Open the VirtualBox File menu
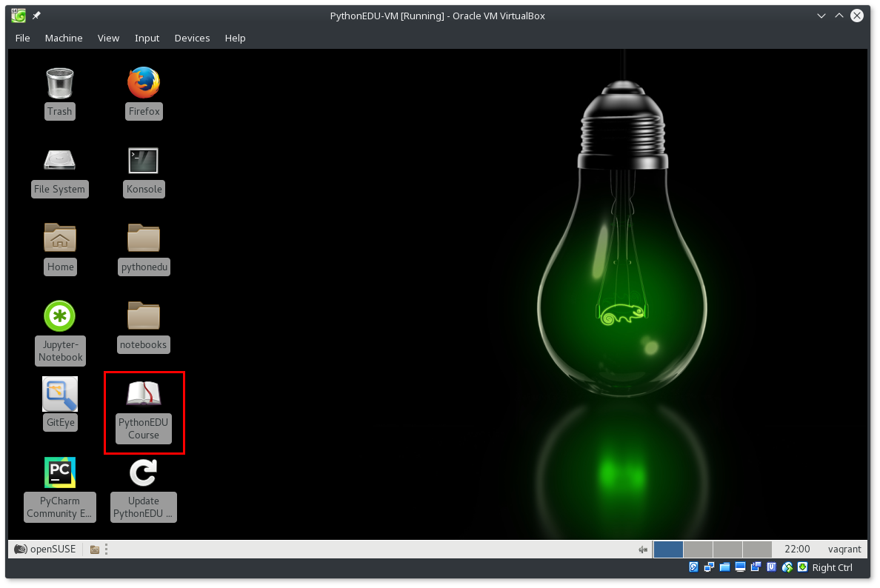This screenshot has height=588, width=880. (x=22, y=38)
